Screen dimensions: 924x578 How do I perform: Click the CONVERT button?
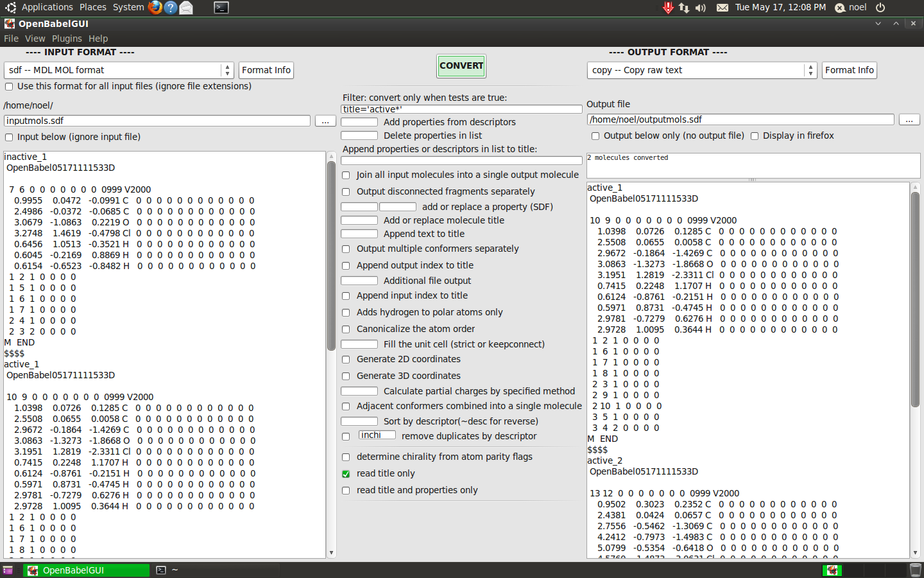[461, 66]
